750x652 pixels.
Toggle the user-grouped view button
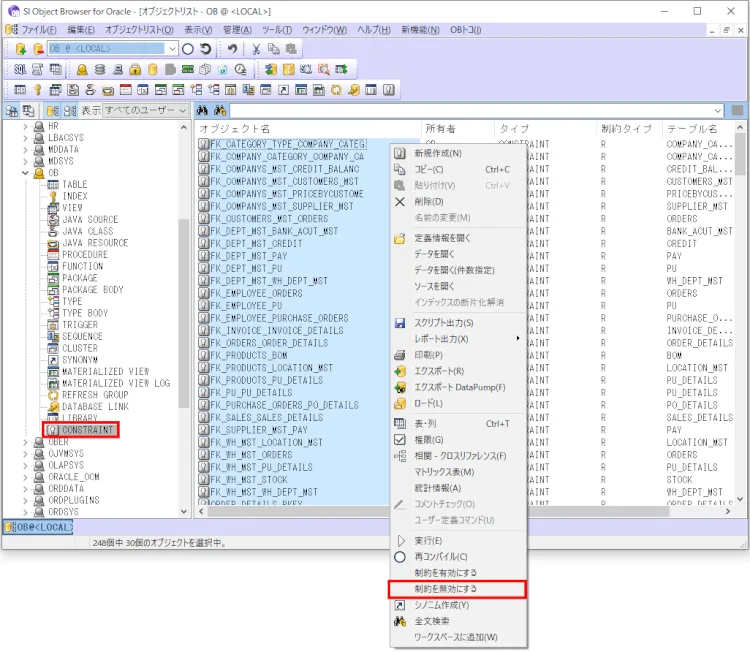tap(70, 111)
